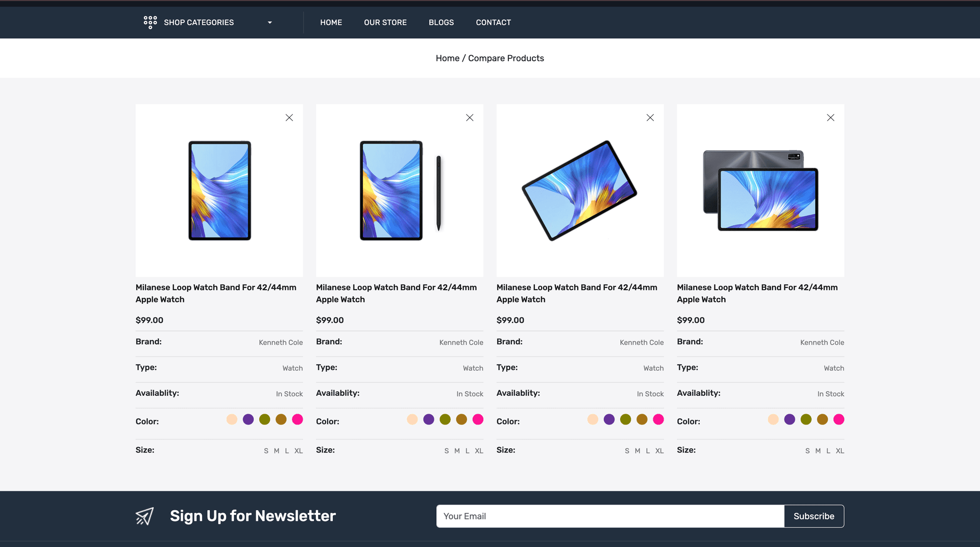Open the Contact page
980x547 pixels.
pos(493,22)
